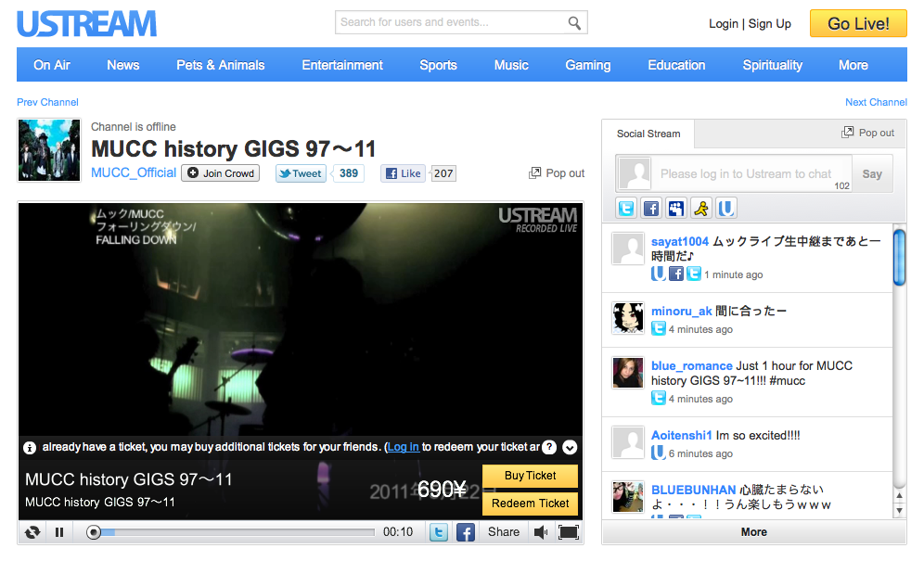Open sayat1004 user profile
Viewport: 924px width, 561px height.
coord(679,241)
